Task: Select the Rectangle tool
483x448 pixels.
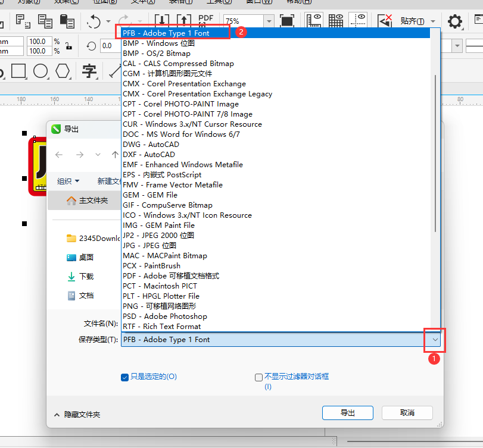Action: click(19, 71)
